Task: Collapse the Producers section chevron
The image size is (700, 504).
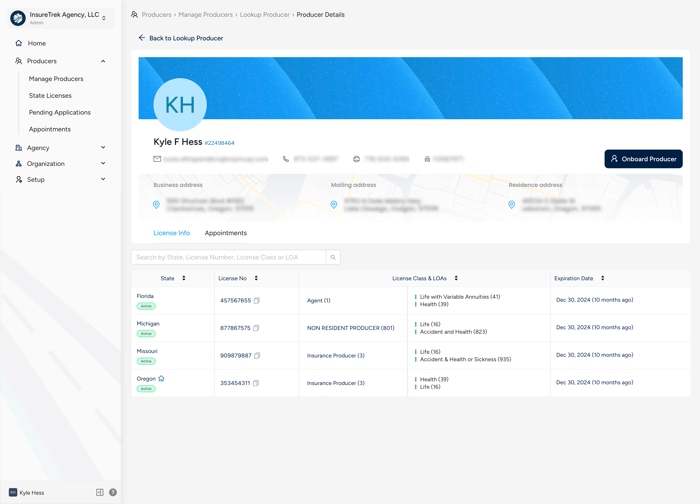Action: pos(103,61)
